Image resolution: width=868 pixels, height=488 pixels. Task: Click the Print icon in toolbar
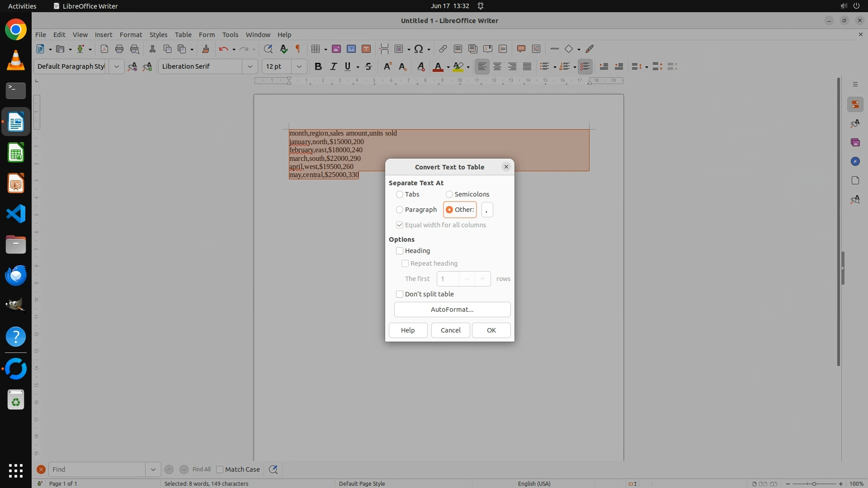pos(119,49)
